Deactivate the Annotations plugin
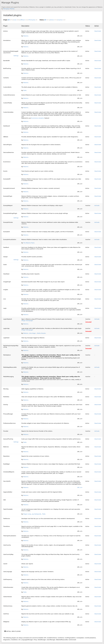This screenshot has width=104, height=644. pos(98,40)
